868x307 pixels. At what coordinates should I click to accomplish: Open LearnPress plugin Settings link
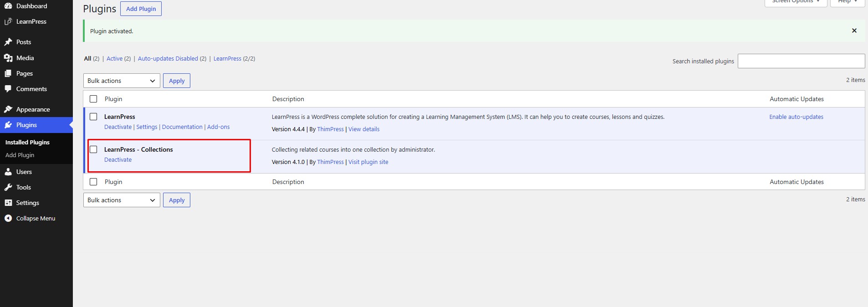pyautogui.click(x=147, y=127)
